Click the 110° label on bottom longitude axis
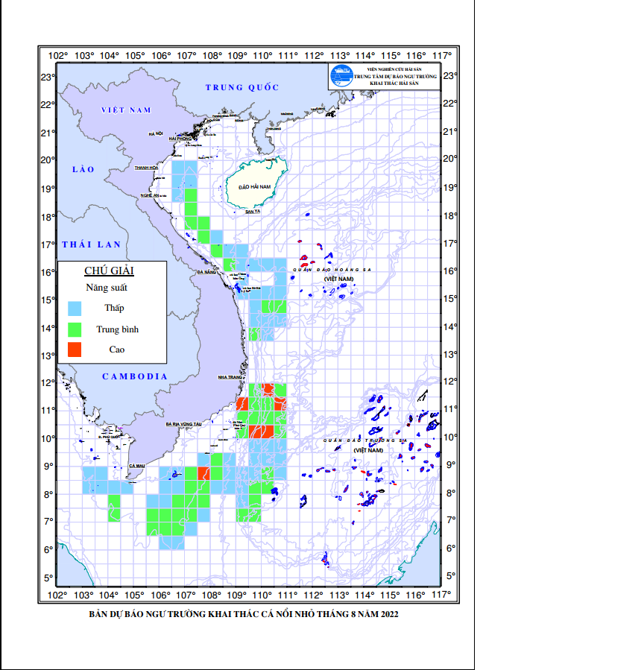Screen dimensions: 644x670 (262, 595)
